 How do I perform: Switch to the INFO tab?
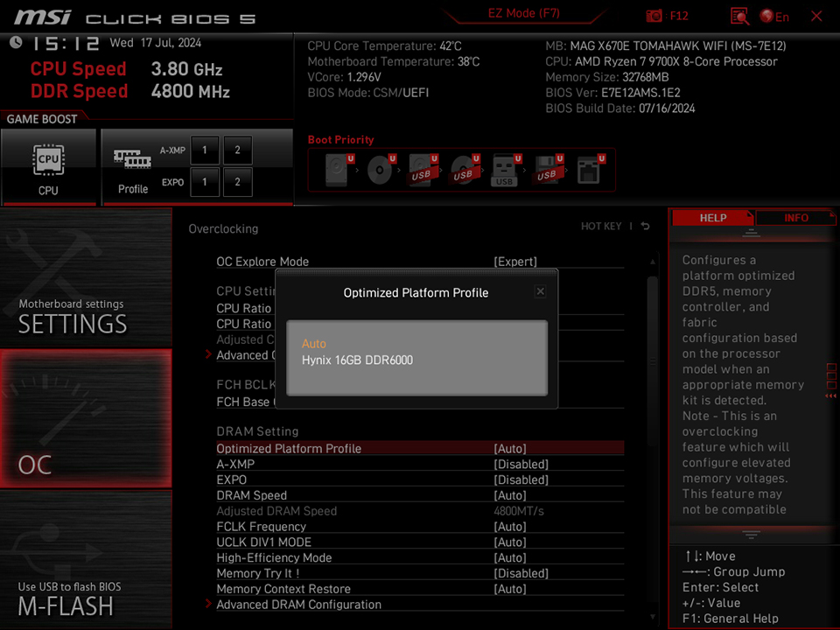[x=796, y=217]
